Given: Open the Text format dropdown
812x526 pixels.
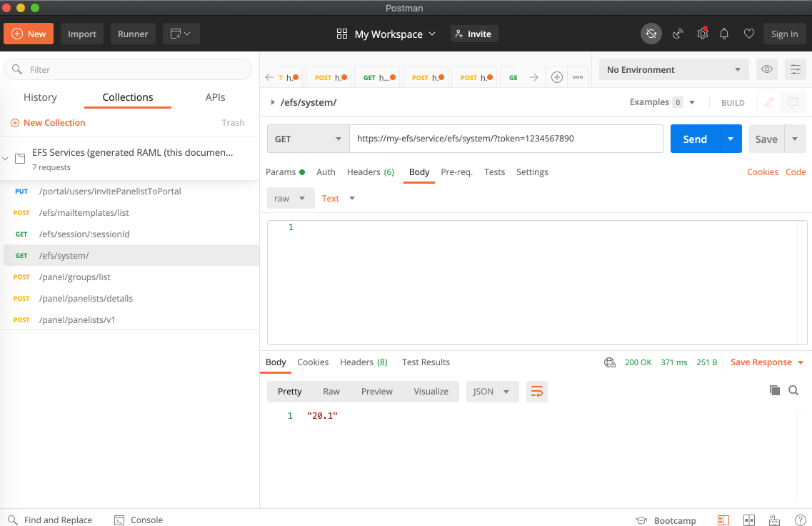Looking at the screenshot, I should [339, 199].
